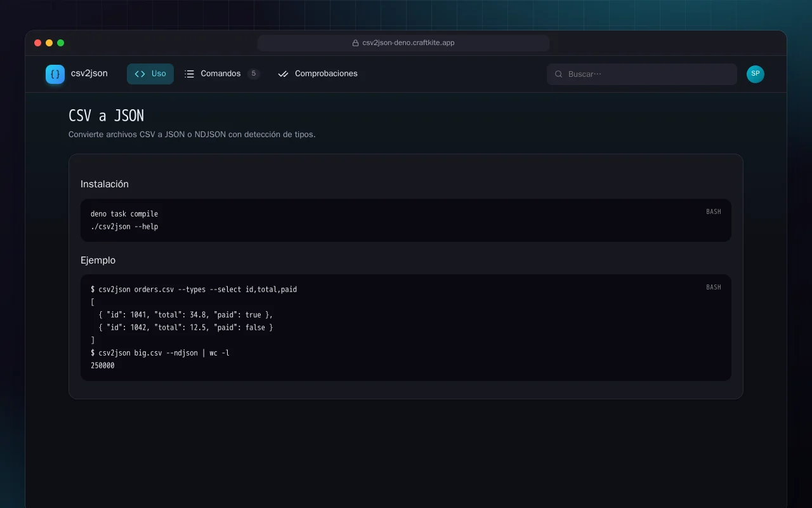This screenshot has height=508, width=812.
Task: Click the Comandos list icon
Action: pos(189,74)
